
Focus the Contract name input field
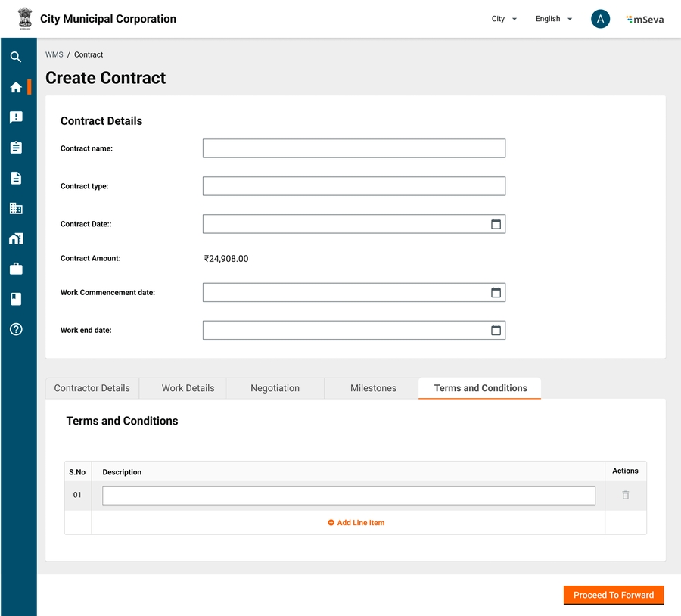(353, 148)
